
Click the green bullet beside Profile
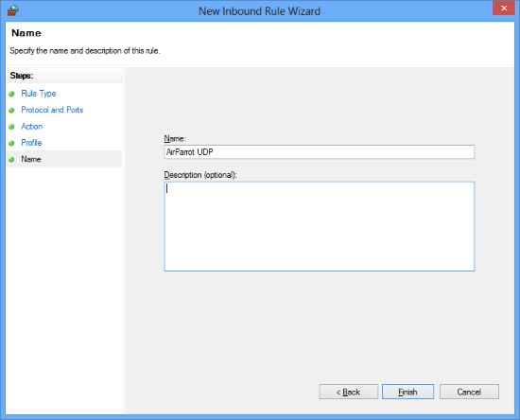coord(11,143)
